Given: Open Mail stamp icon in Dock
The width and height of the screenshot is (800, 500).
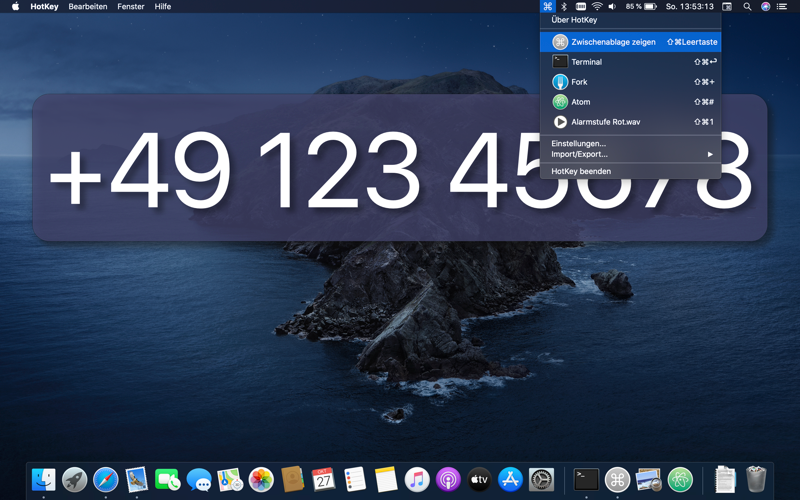Looking at the screenshot, I should [x=136, y=480].
